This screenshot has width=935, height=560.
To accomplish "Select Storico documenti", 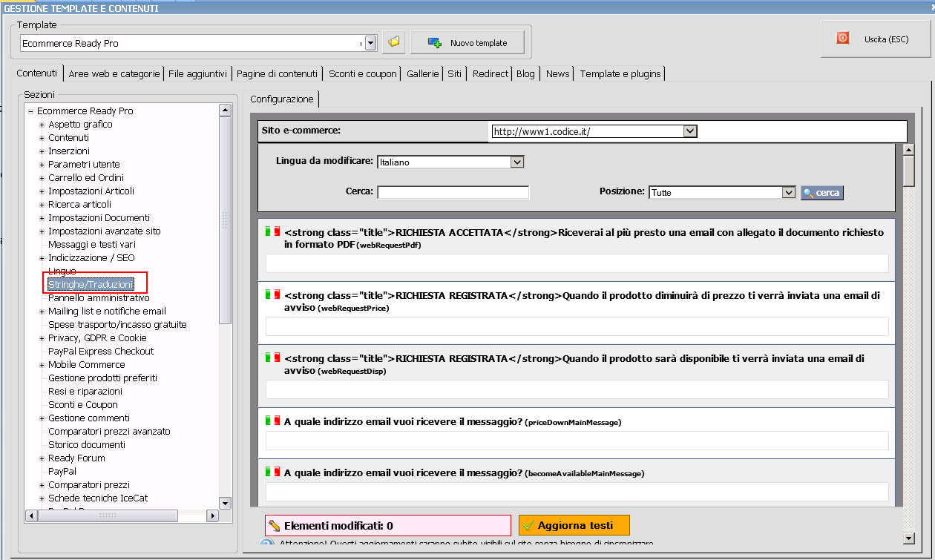I will (x=87, y=445).
